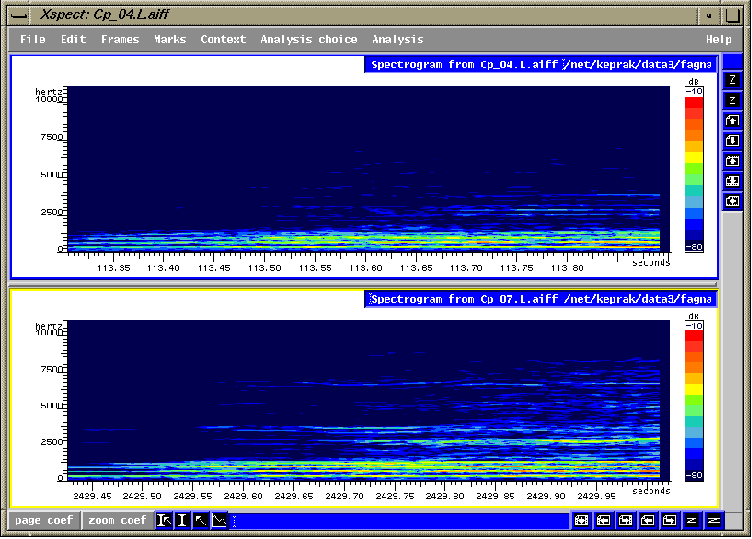This screenshot has width=752, height=539.
Task: Select the diagonal arrow pointer tool
Action: click(x=200, y=520)
